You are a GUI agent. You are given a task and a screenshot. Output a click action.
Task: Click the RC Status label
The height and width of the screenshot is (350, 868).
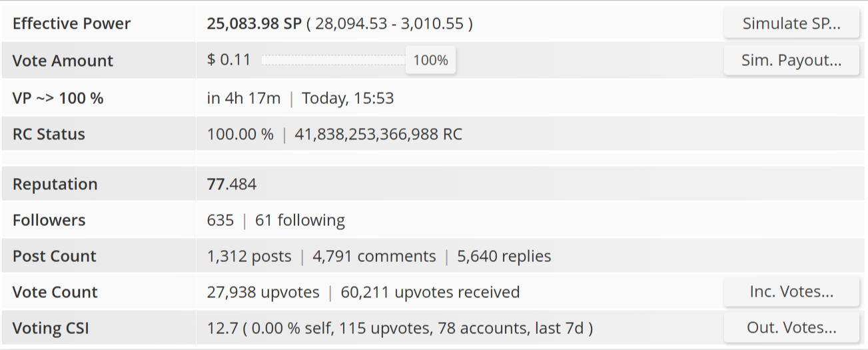(x=49, y=135)
